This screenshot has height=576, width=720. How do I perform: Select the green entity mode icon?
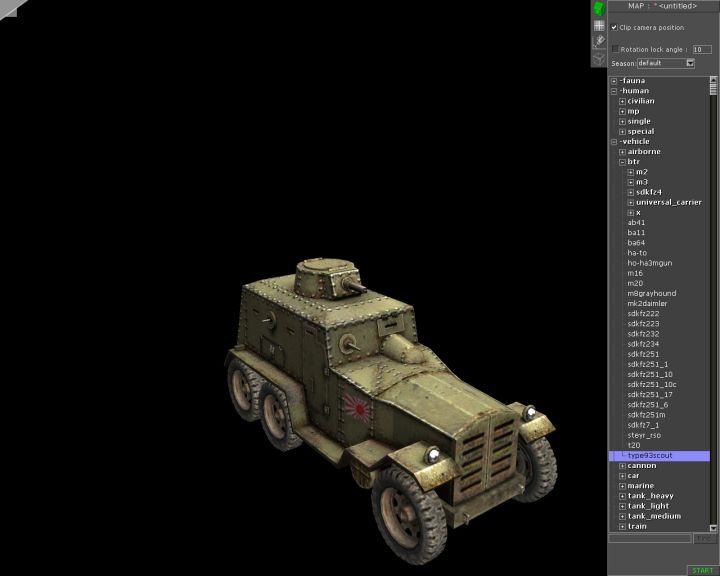(598, 8)
